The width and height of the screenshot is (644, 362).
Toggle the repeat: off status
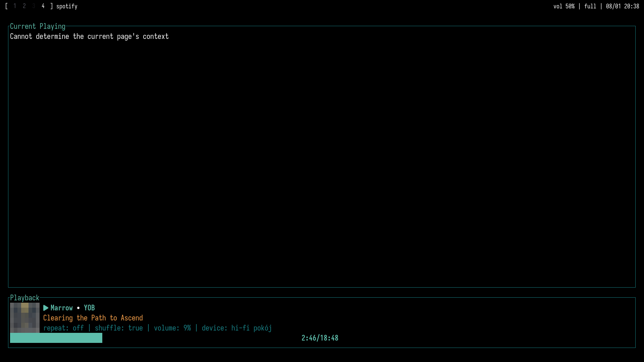(63, 328)
